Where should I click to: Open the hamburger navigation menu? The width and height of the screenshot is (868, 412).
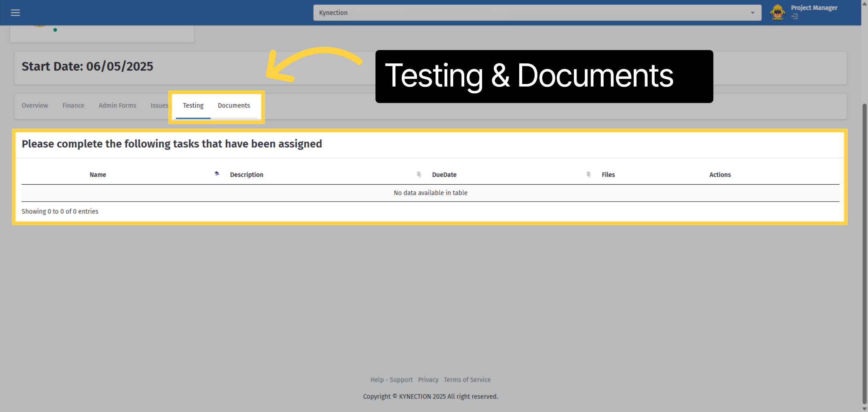(15, 13)
